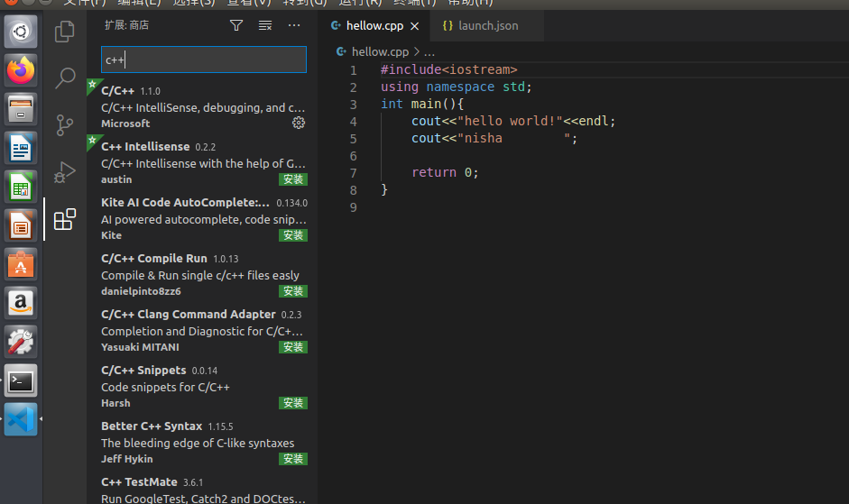Click line number 6 in gutter
849x504 pixels.
click(353, 156)
